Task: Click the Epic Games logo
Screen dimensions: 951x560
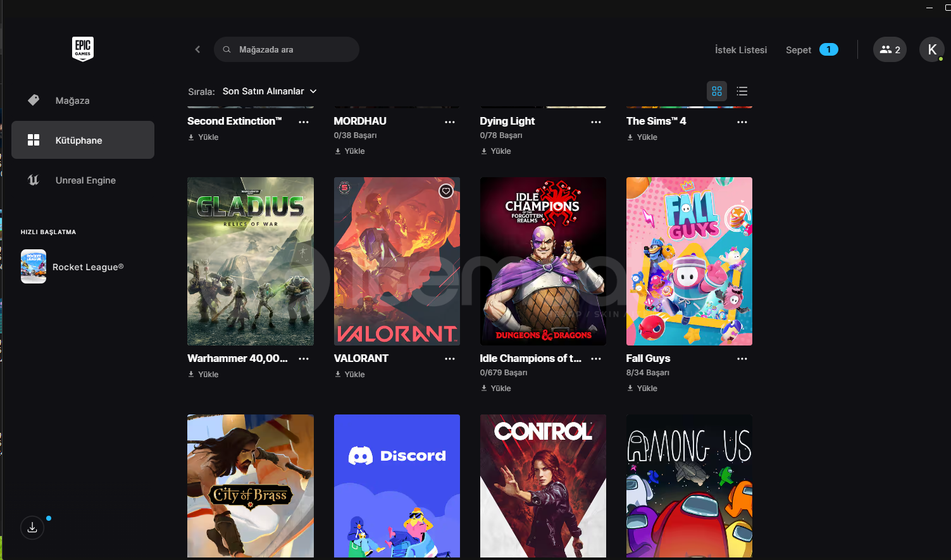Action: [83, 49]
